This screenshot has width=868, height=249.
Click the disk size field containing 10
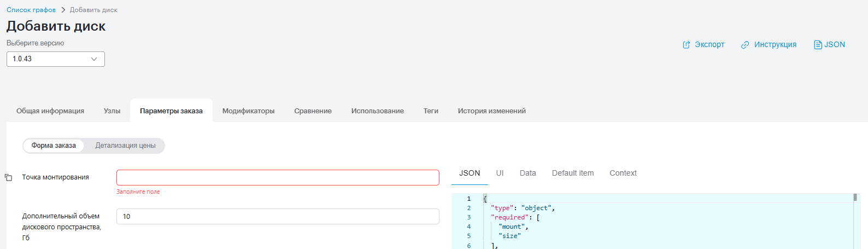tap(278, 217)
